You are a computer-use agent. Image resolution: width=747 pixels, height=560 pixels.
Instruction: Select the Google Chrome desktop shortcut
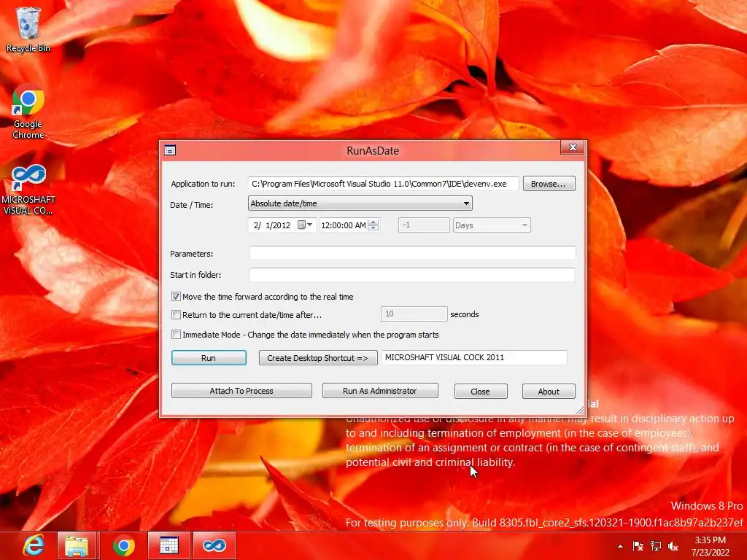click(x=28, y=112)
